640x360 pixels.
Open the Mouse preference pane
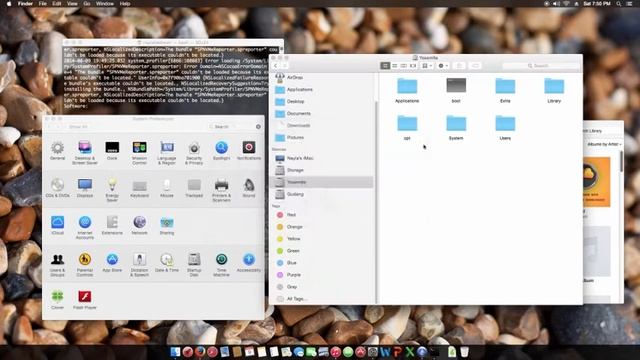[x=167, y=188]
